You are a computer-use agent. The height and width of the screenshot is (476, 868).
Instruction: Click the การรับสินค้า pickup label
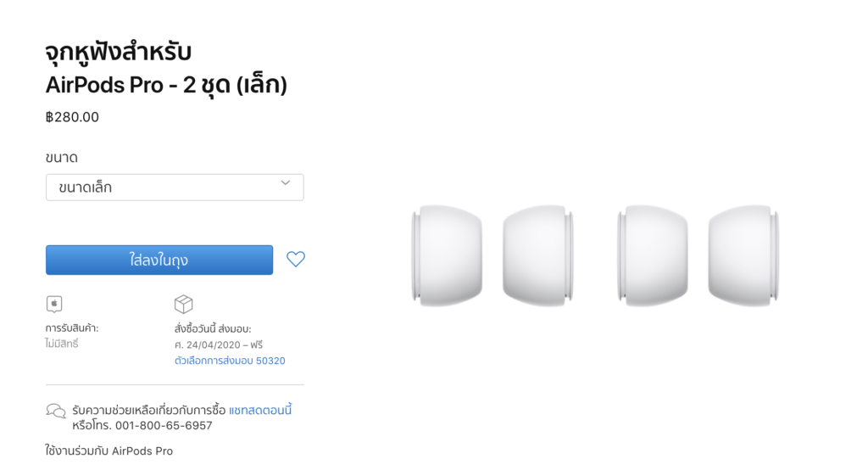[x=72, y=328]
